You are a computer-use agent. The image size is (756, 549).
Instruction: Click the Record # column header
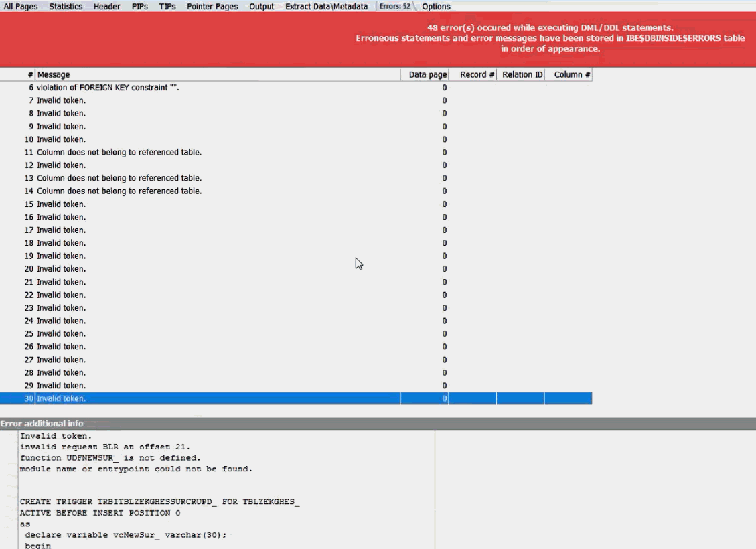pyautogui.click(x=473, y=74)
